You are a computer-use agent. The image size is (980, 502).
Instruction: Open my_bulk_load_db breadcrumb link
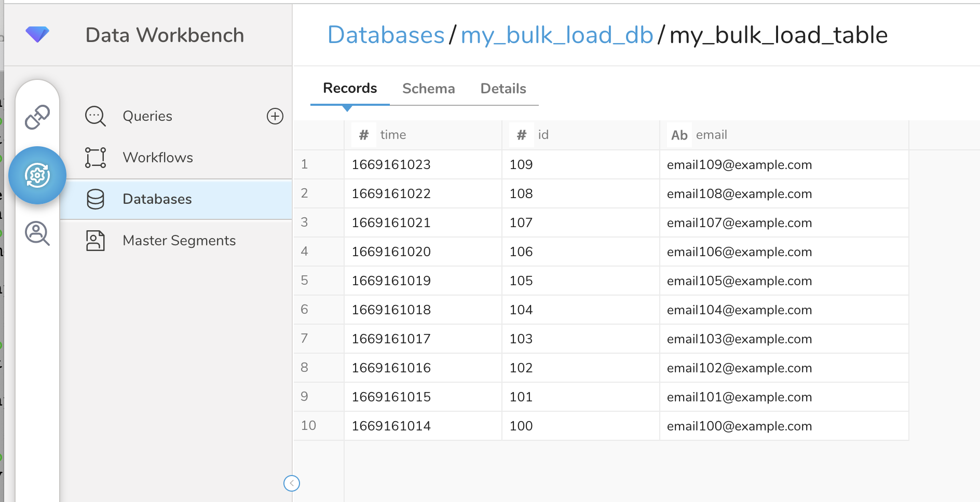coord(556,35)
